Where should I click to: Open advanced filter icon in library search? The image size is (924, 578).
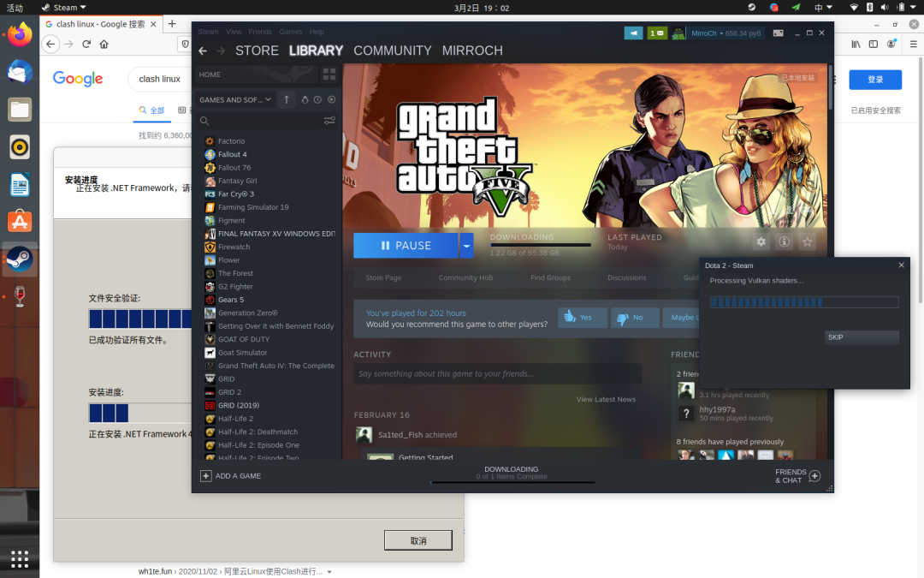[x=329, y=121]
